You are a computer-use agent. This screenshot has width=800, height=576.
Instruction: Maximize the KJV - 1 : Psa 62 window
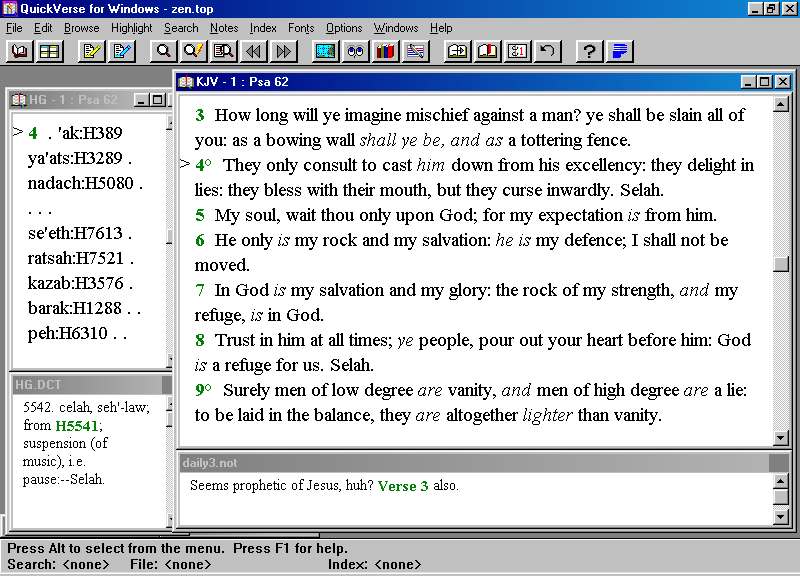click(764, 82)
